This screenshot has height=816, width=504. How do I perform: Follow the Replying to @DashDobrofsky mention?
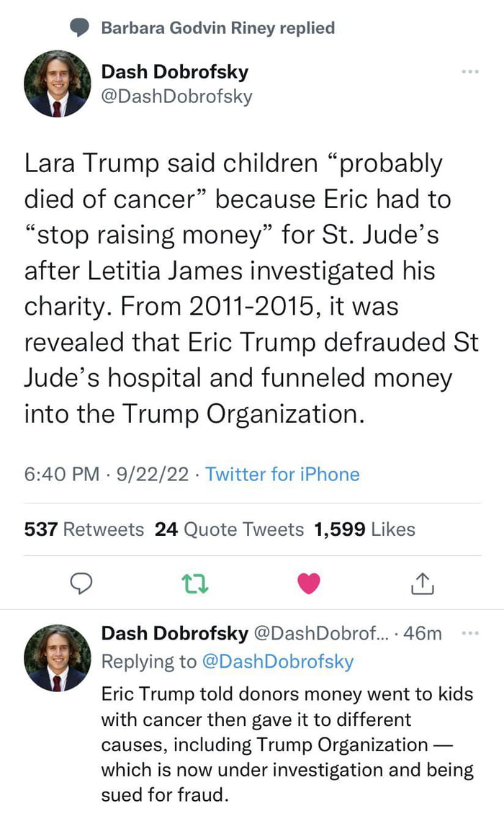(x=279, y=661)
